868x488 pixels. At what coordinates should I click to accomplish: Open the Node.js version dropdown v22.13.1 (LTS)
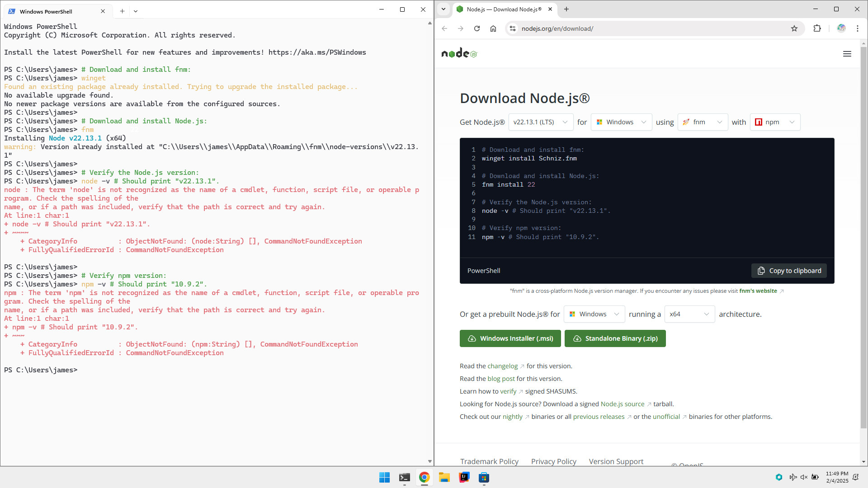click(x=541, y=122)
